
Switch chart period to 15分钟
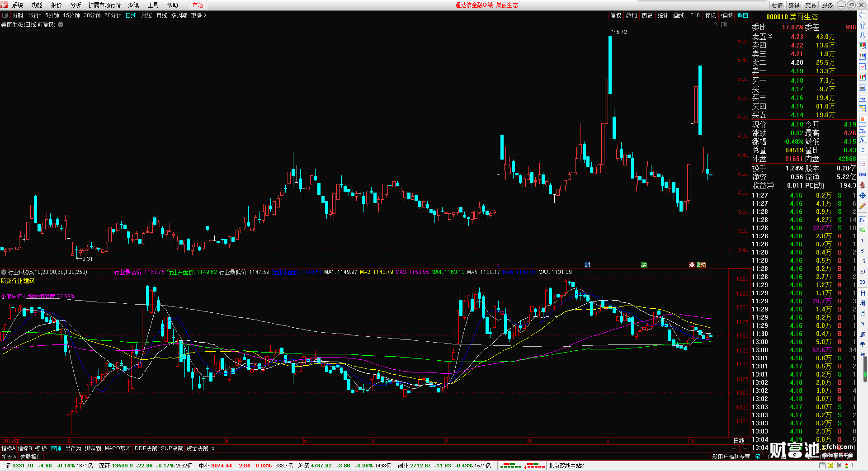pos(71,15)
